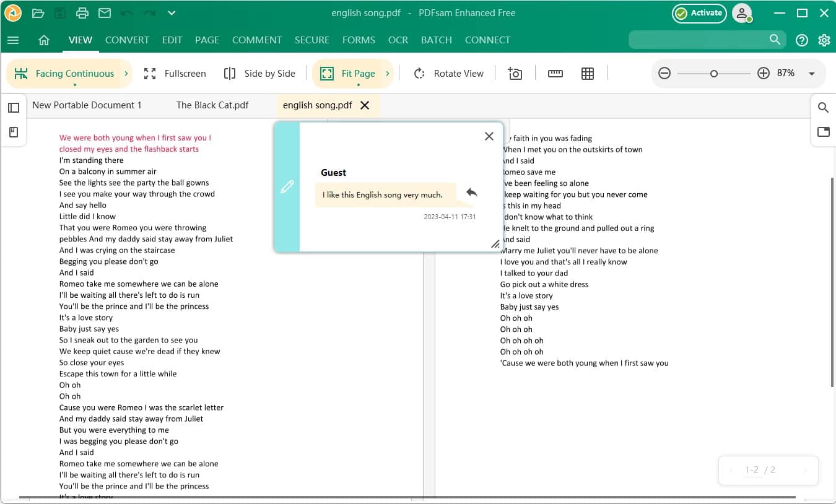836x504 pixels.
Task: Open The Black Cat.pdf tab
Action: 212,105
